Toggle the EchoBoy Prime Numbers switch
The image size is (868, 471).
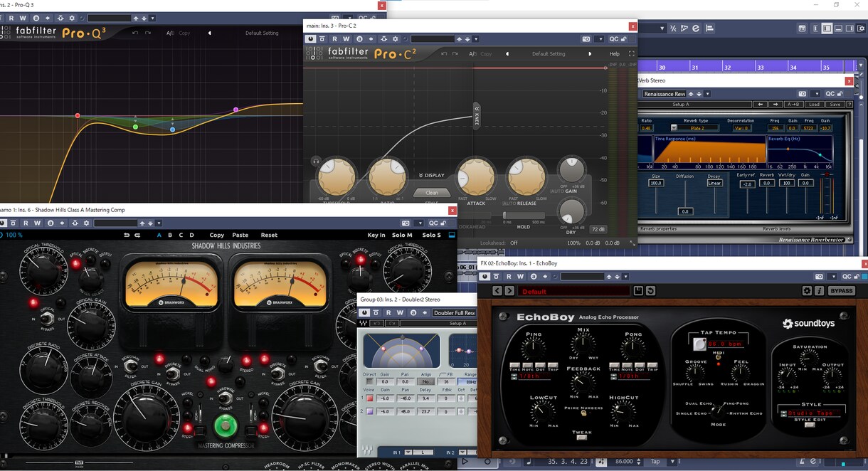pyautogui.click(x=583, y=413)
